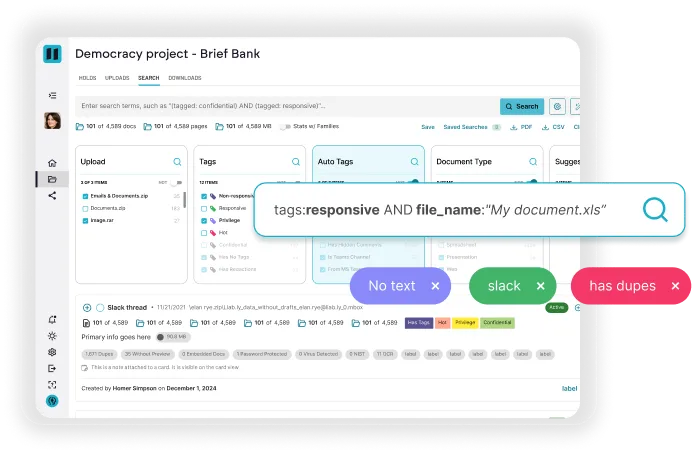Click the large magnifier in the query overlay
Screen dimensions: 692x454
655,210
